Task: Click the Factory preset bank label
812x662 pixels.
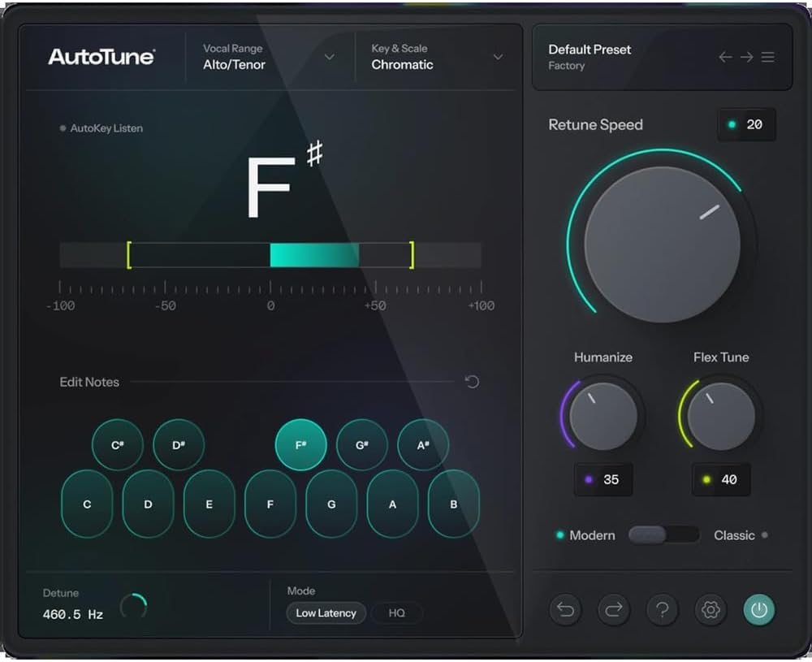Action: click(x=567, y=66)
